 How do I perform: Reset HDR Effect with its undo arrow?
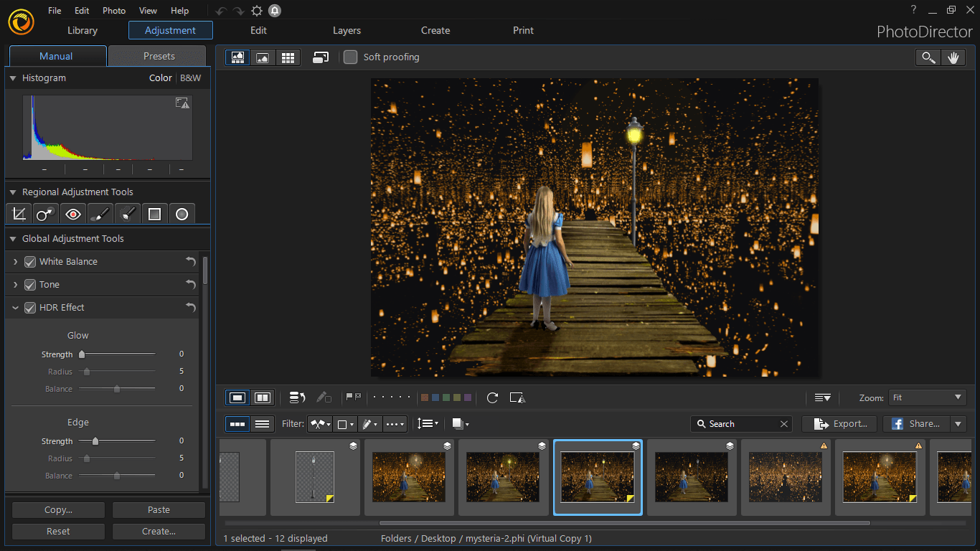tap(190, 308)
